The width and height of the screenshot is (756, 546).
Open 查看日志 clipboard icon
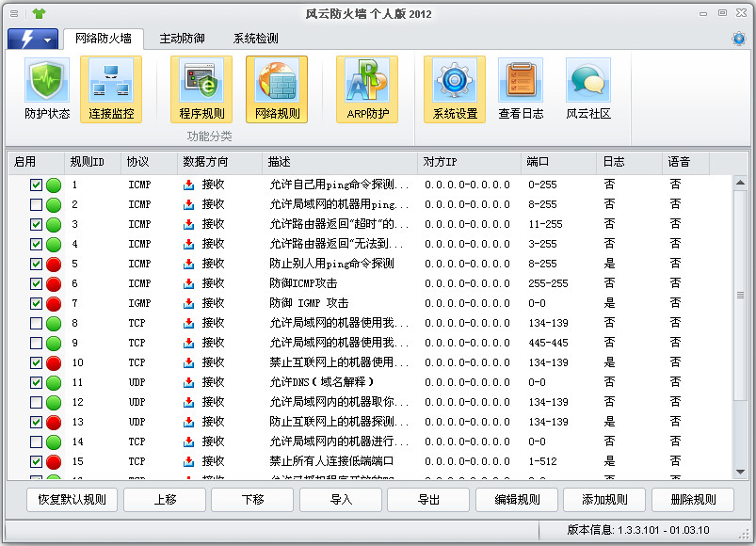click(x=521, y=89)
